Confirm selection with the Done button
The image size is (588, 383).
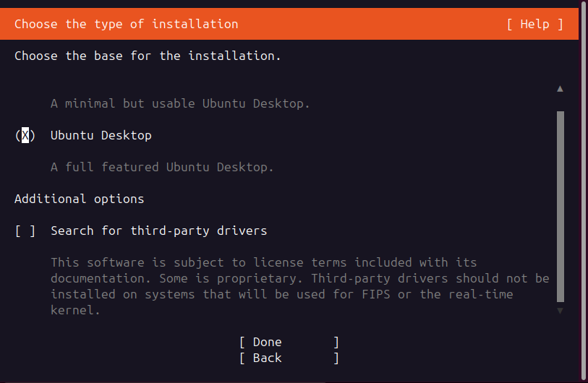coord(289,342)
